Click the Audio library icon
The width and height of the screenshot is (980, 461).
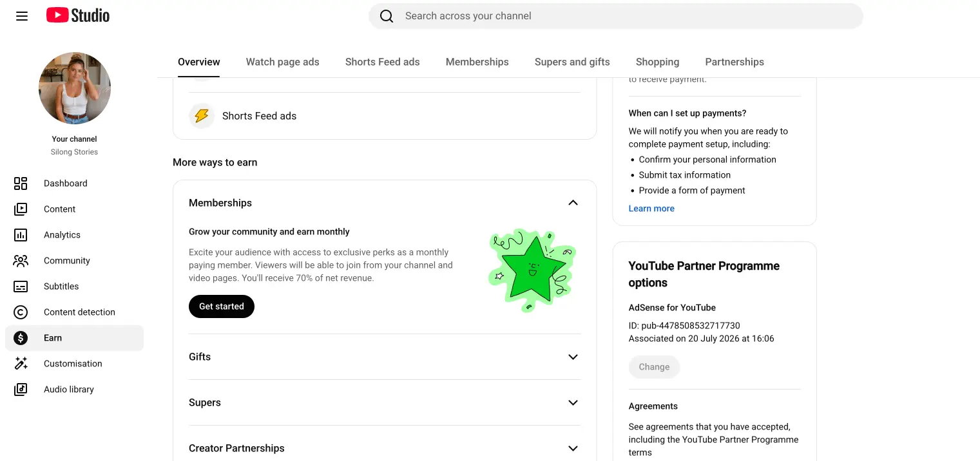tap(21, 390)
